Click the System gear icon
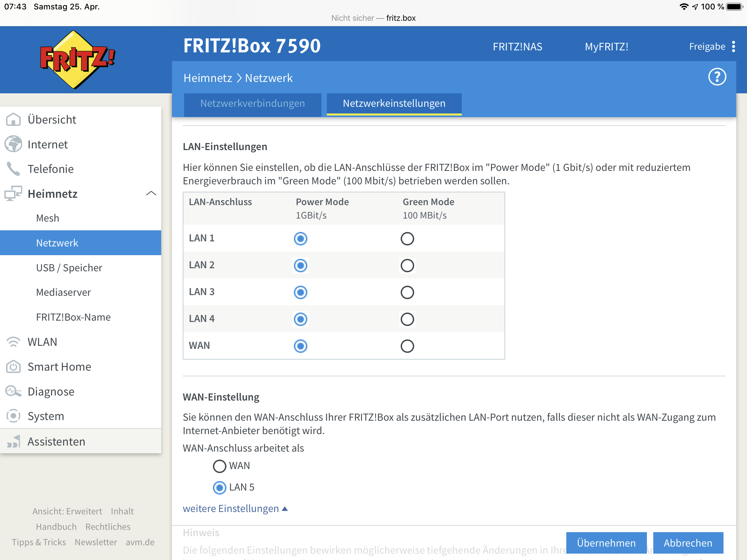Screen dimensions: 747x560 (x=13, y=416)
